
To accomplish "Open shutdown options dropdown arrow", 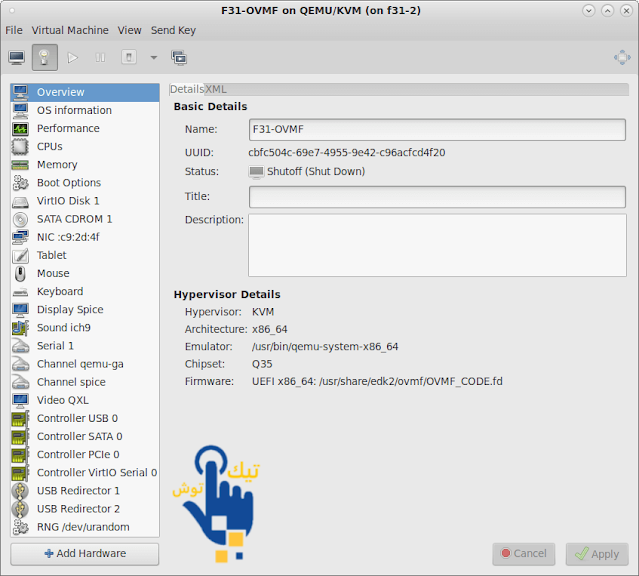I will [x=154, y=57].
